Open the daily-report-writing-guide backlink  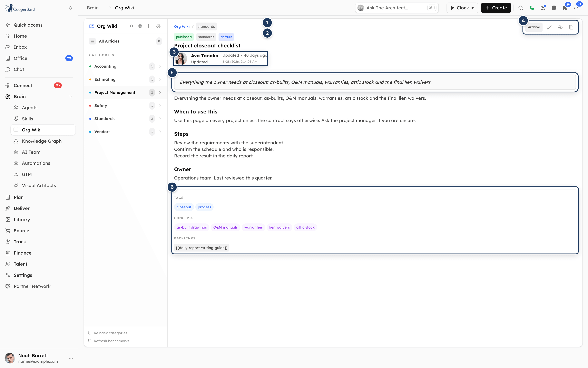(202, 248)
